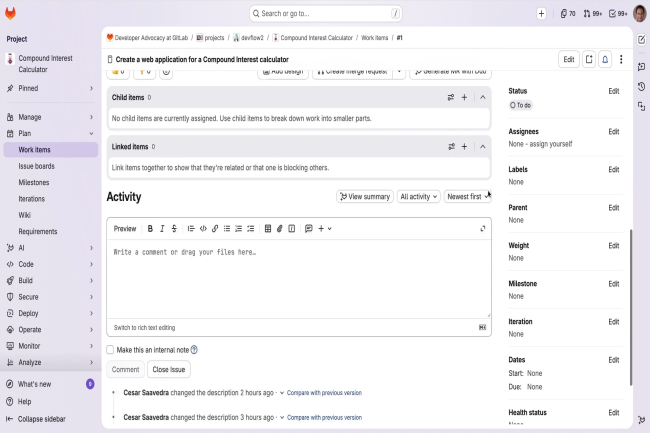Open the All activity filter dropdown
The height and width of the screenshot is (433, 650).
click(418, 196)
